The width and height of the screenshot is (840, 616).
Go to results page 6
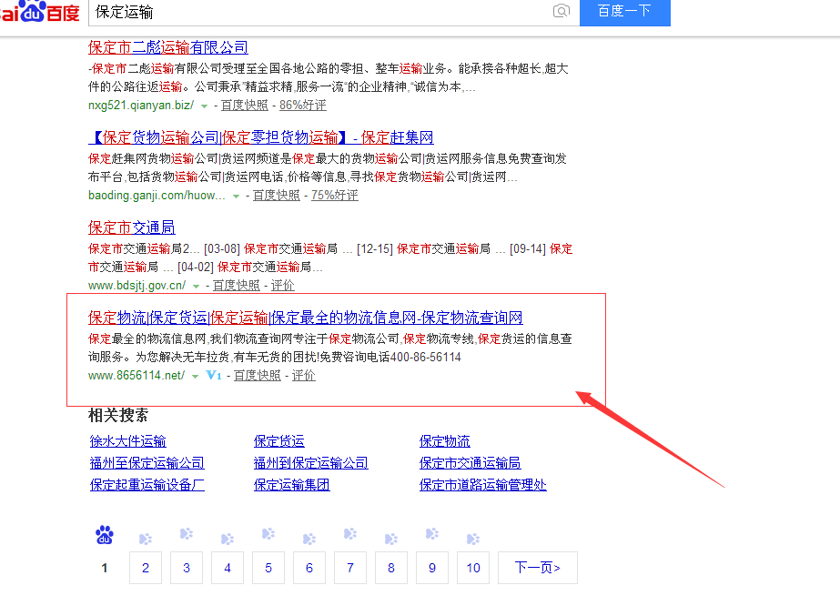click(309, 568)
